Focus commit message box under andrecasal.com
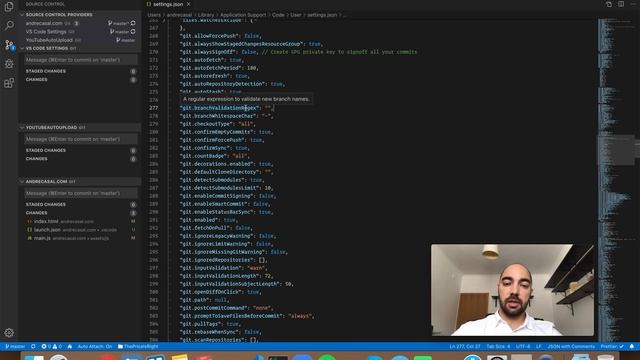The width and height of the screenshot is (640, 360). 81,193
